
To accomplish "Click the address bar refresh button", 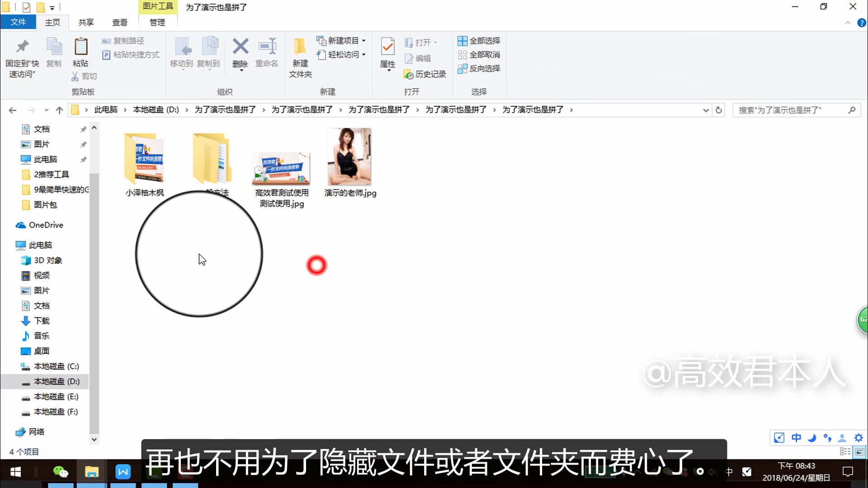I will pyautogui.click(x=719, y=110).
